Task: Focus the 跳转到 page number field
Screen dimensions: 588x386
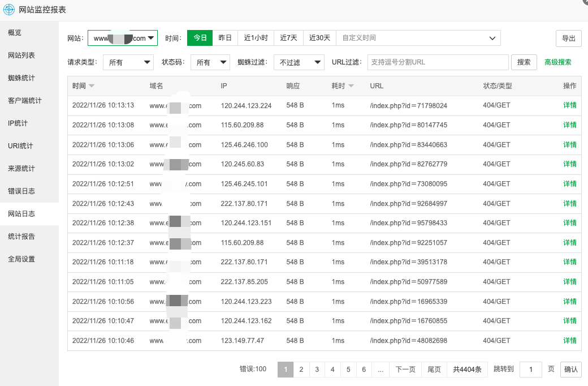Action: pyautogui.click(x=531, y=370)
